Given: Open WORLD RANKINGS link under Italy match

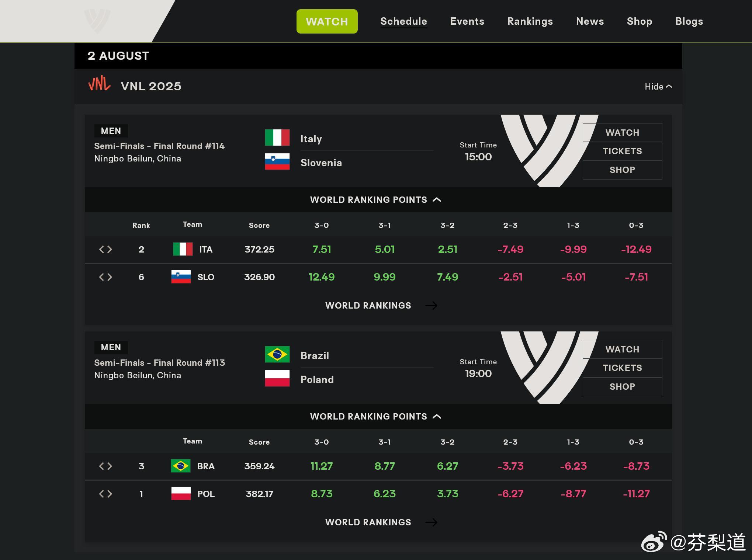Looking at the screenshot, I should (368, 305).
